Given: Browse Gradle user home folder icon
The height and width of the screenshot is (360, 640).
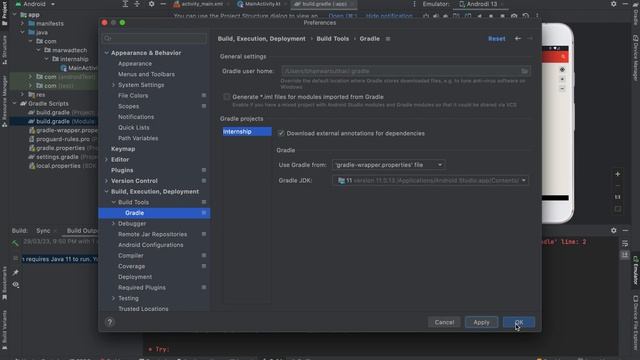Looking at the screenshot, I should [524, 71].
